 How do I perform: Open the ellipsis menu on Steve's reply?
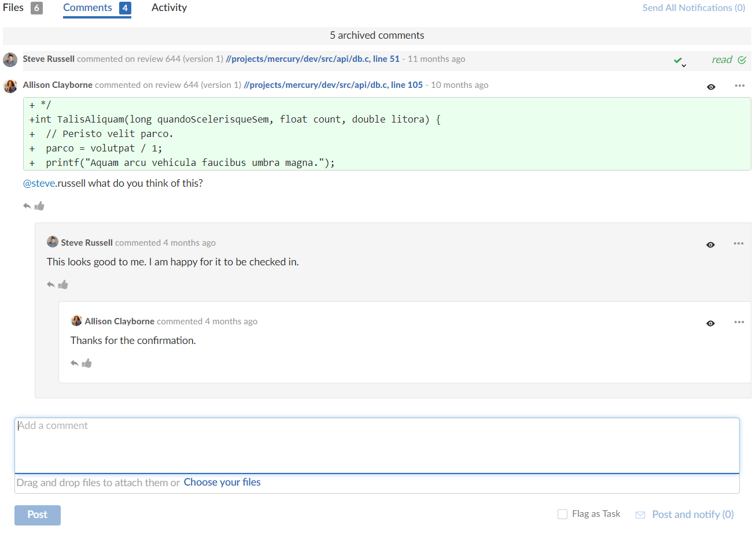coord(738,243)
